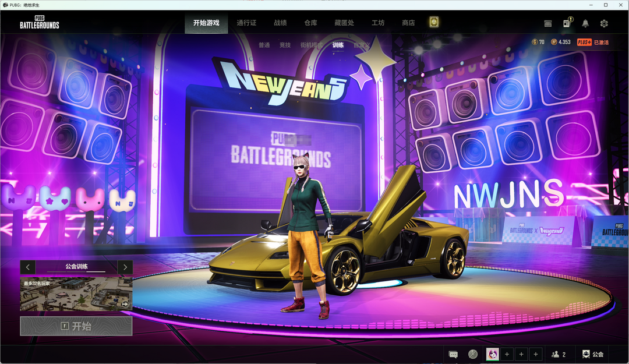Click the 公会训练 mode label
Viewport: 629px width, 364px height.
[76, 267]
